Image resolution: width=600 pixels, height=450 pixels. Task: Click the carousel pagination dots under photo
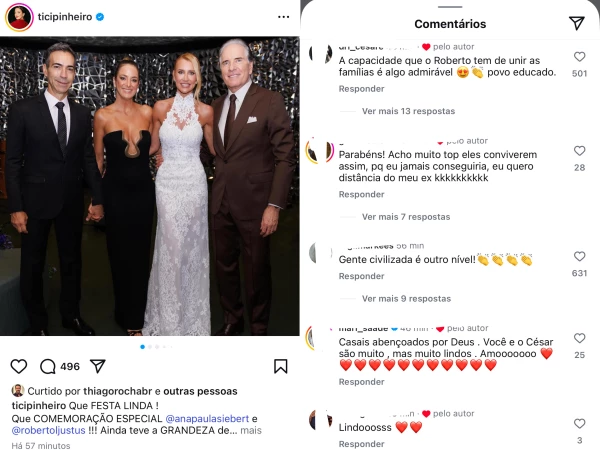pos(150,347)
